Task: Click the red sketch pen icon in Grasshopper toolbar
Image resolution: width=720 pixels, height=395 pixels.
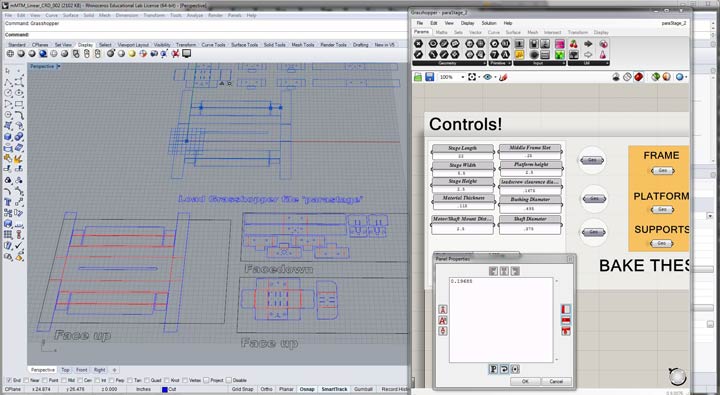Action: click(503, 77)
